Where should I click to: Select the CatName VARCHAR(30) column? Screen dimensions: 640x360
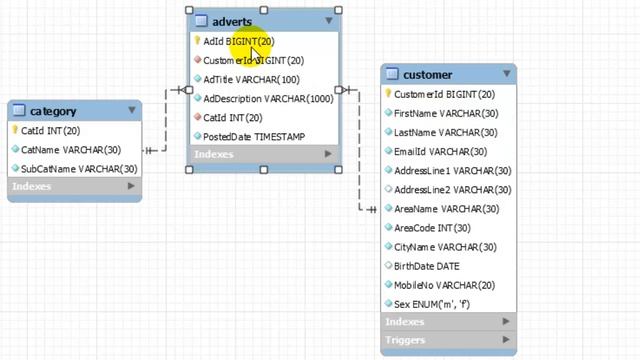pos(71,150)
